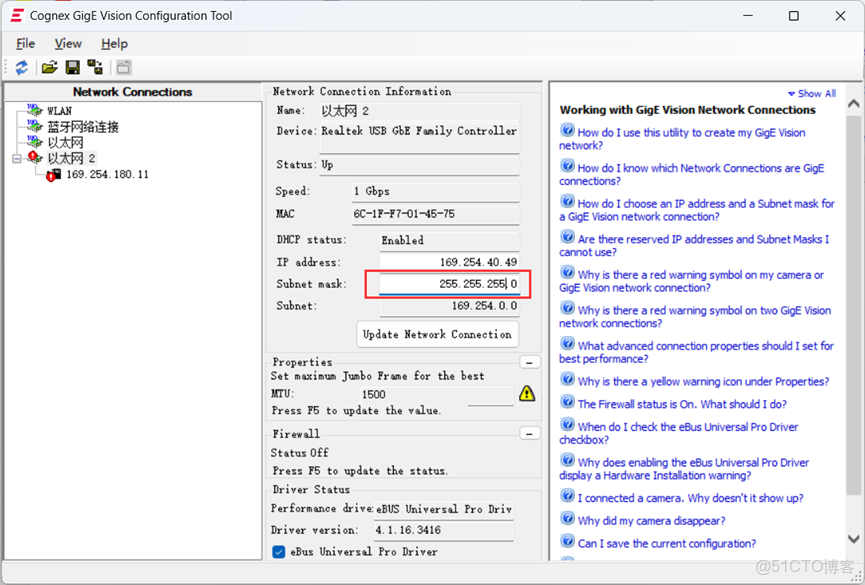This screenshot has width=865, height=585.
Task: Collapse the 以太网 2 tree node
Action: pyautogui.click(x=17, y=157)
